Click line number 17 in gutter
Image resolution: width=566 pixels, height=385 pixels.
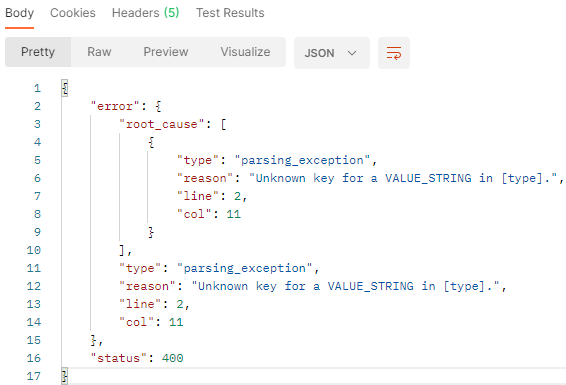tap(34, 376)
